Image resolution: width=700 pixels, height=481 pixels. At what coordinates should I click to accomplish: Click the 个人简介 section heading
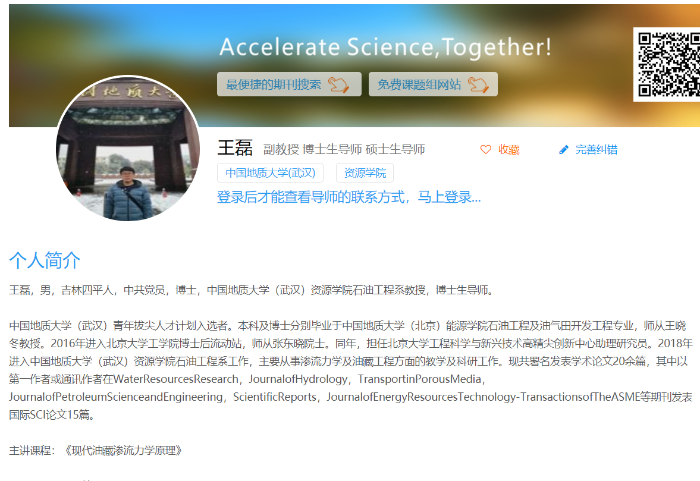coord(45,260)
